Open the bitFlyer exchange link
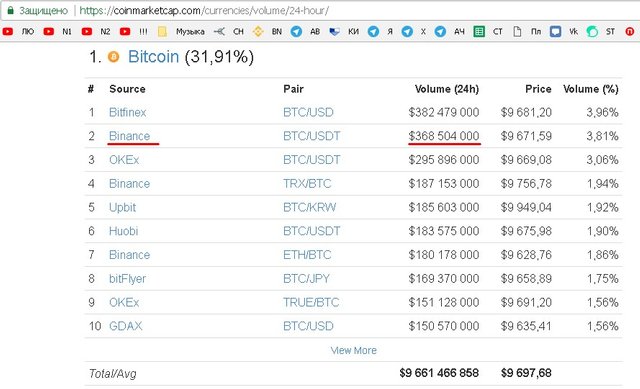 (127, 278)
